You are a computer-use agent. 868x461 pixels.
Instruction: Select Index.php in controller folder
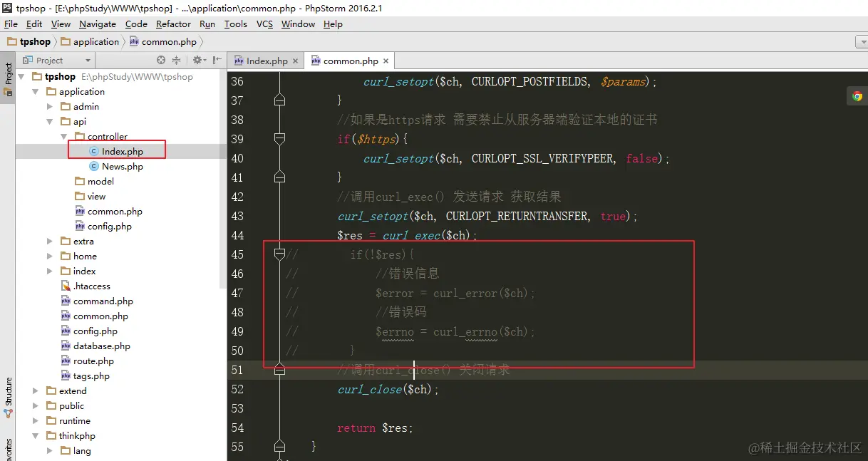click(x=116, y=152)
